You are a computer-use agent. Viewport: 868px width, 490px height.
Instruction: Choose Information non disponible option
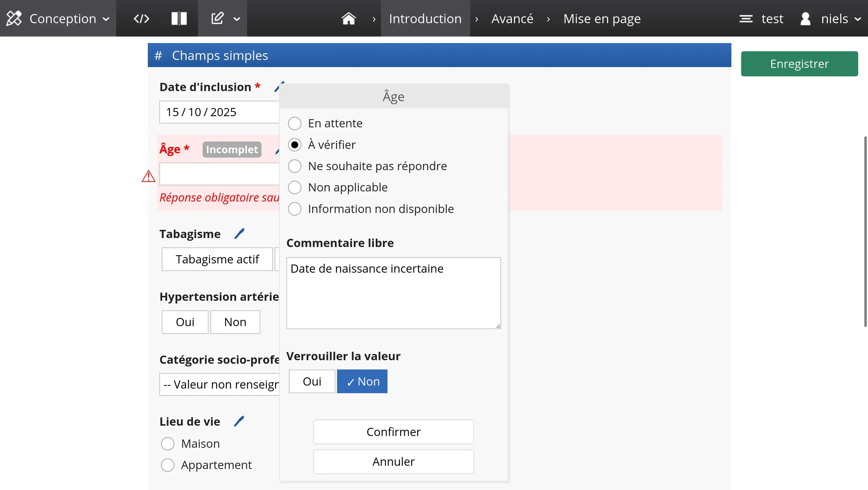tap(295, 209)
